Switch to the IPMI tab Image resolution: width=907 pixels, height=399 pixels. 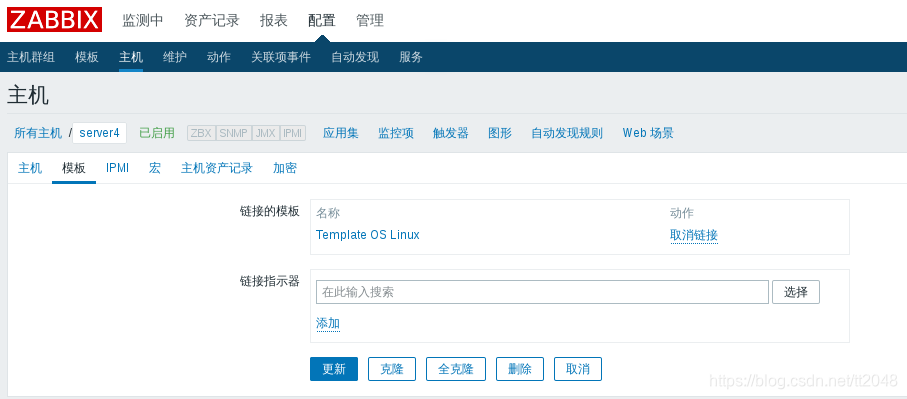tap(117, 168)
